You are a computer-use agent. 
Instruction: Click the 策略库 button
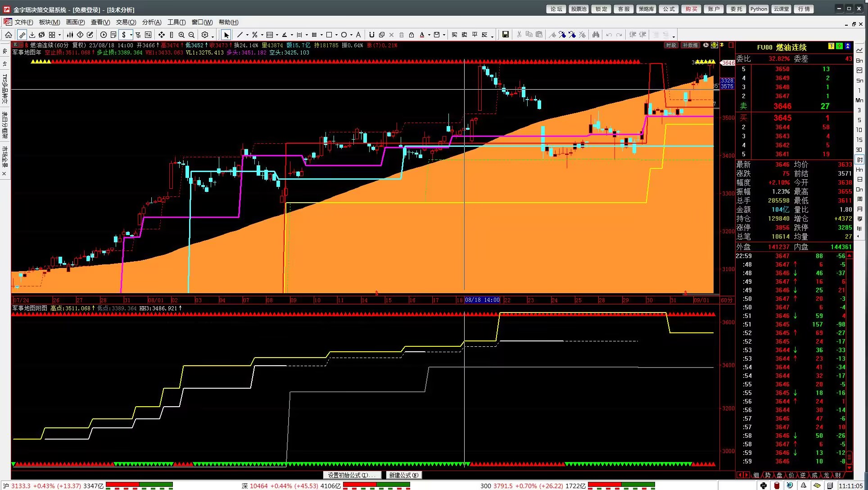[x=646, y=9]
